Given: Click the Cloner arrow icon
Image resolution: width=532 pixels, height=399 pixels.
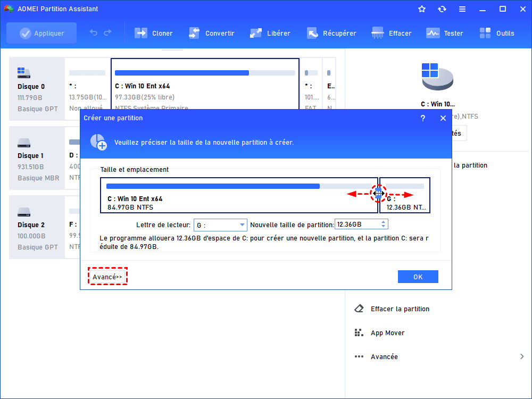Looking at the screenshot, I should coord(141,33).
